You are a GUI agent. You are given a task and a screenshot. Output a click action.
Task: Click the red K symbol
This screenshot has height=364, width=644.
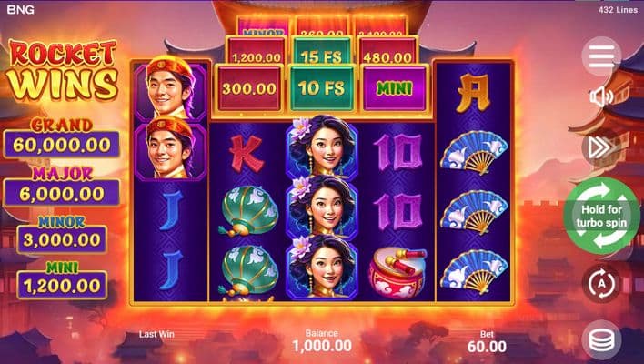(247, 154)
